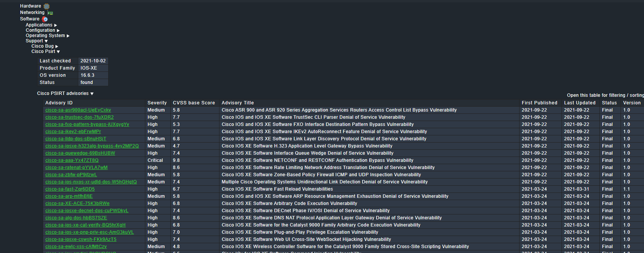This screenshot has width=644, height=253.
Task: Open this table for filtering / sorting
Action: [x=605, y=95]
